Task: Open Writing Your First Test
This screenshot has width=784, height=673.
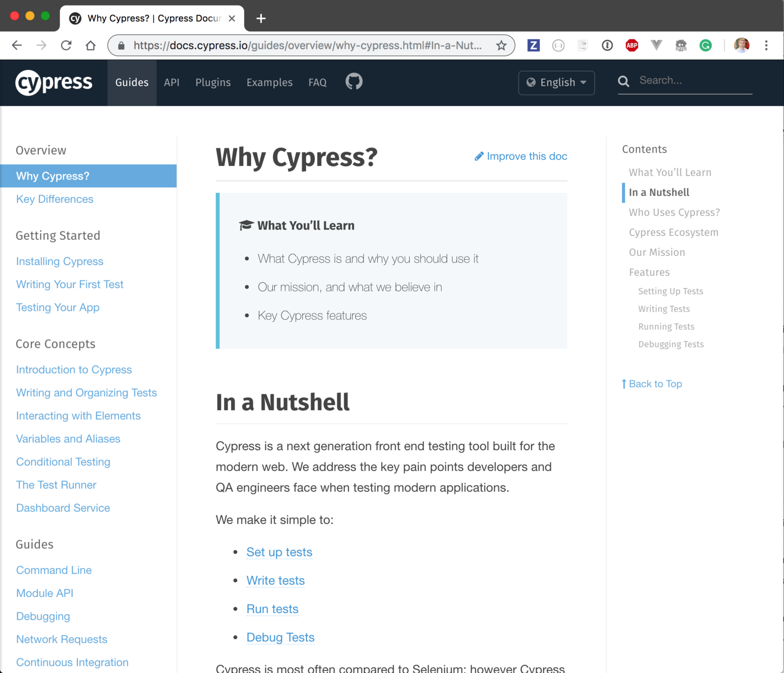Action: click(69, 284)
